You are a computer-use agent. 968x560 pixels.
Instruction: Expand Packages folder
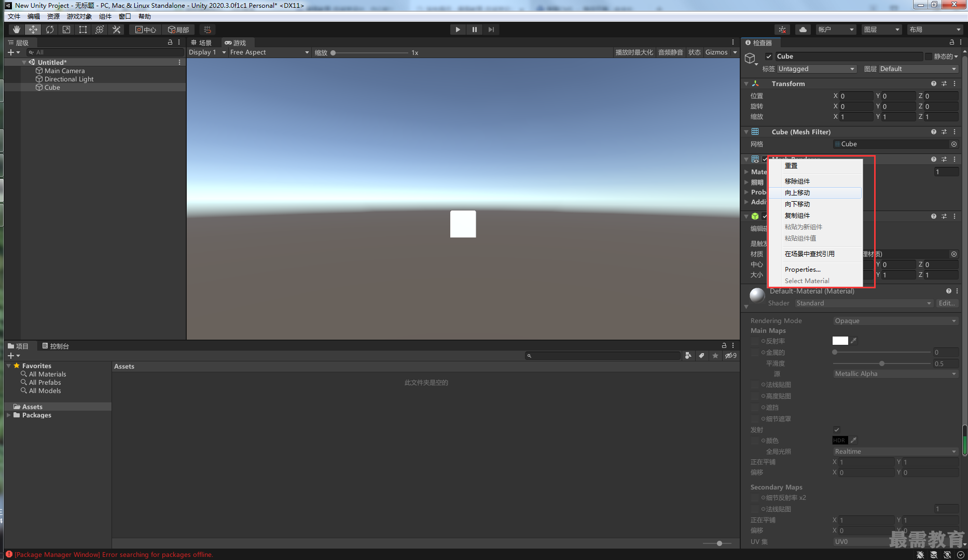(x=8, y=415)
